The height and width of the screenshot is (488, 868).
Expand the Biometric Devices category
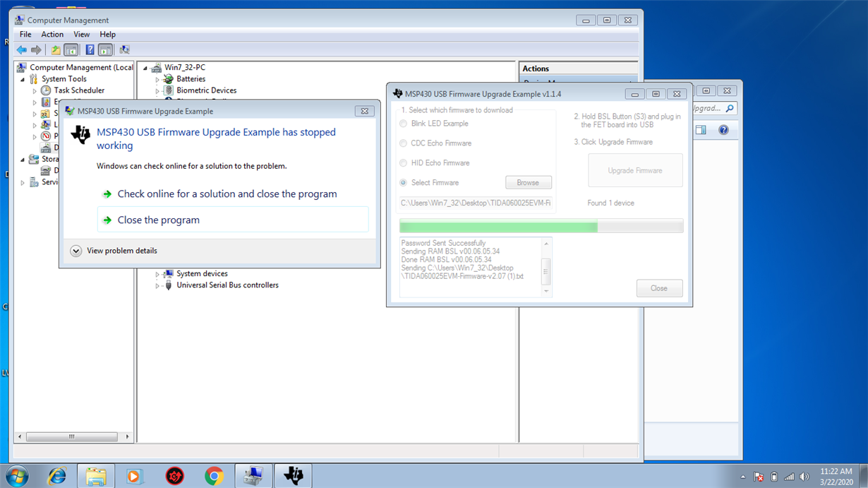157,90
